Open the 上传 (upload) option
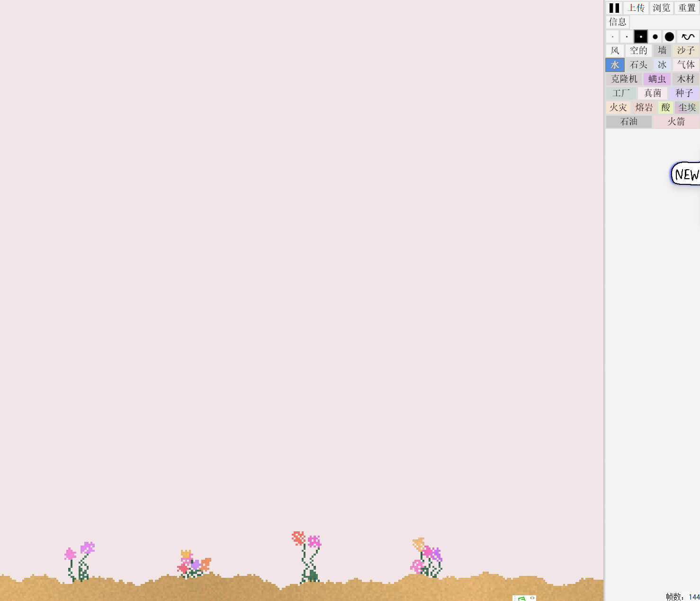This screenshot has height=601, width=700. pyautogui.click(x=636, y=8)
